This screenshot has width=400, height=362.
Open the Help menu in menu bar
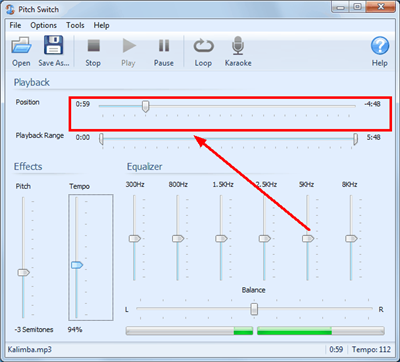point(101,25)
